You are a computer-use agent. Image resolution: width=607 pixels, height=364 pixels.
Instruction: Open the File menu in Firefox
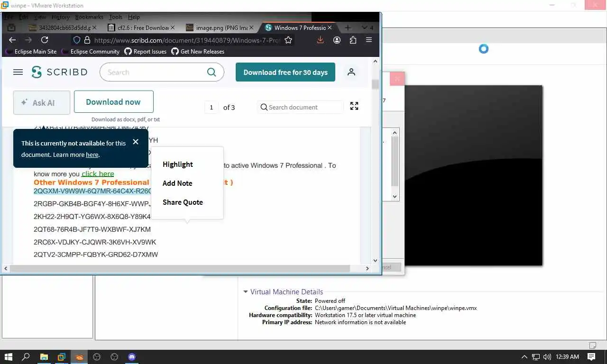[9, 17]
